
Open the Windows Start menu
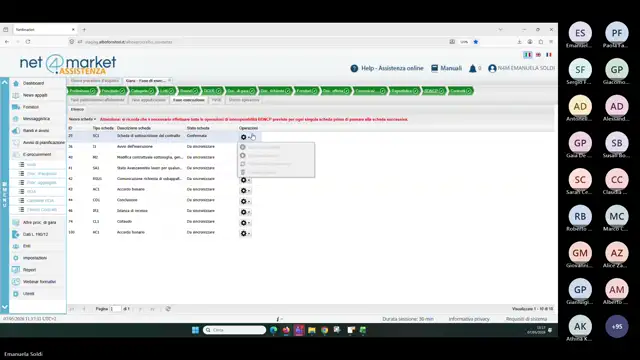click(x=196, y=330)
